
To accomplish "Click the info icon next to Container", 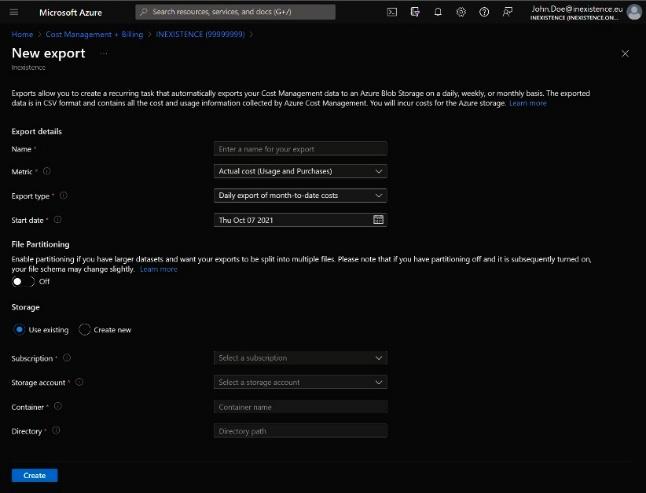I will click(58, 406).
